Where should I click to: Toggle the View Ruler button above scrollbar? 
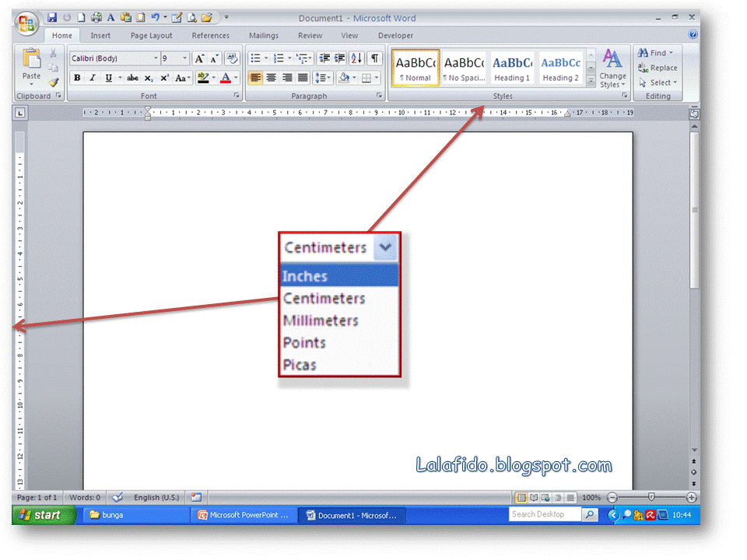(694, 114)
